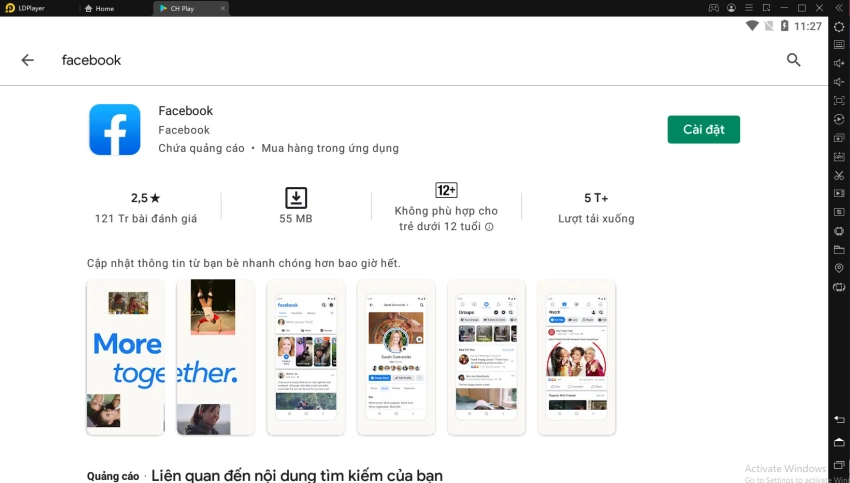
Task: Click the Wi-Fi status icon
Action: click(x=752, y=26)
